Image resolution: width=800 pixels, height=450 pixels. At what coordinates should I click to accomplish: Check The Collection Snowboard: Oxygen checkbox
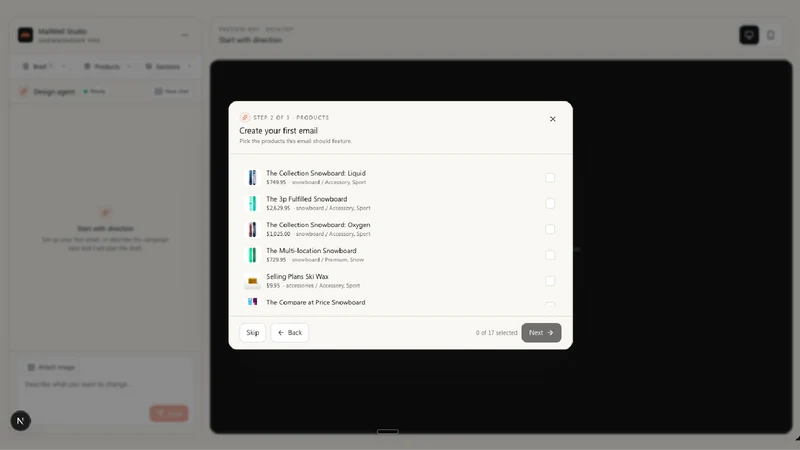coord(550,229)
